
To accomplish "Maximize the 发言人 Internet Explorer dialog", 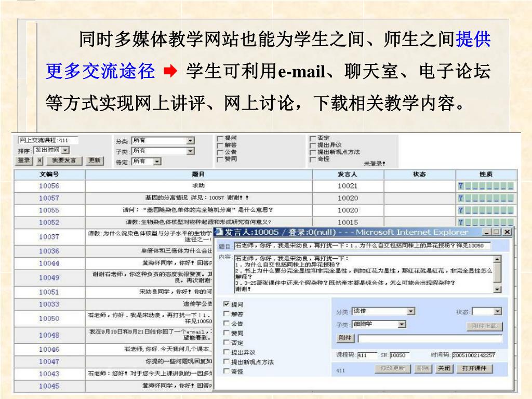I will point(496,232).
